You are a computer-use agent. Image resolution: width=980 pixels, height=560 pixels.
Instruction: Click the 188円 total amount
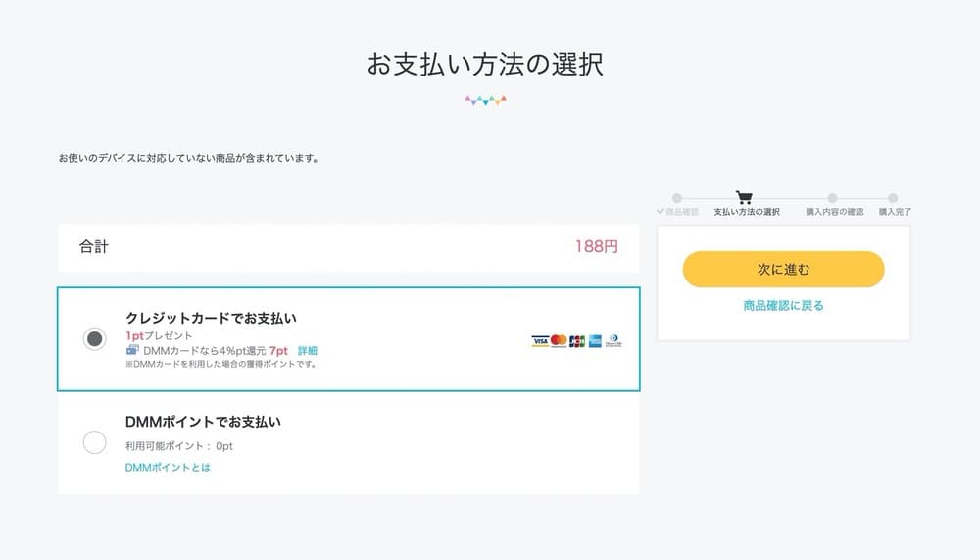[x=596, y=247]
